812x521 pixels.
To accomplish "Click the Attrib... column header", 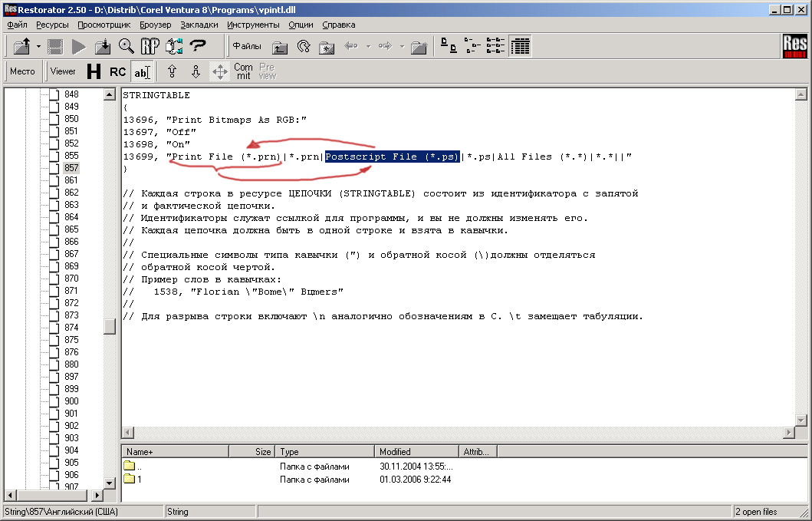I will (478, 451).
